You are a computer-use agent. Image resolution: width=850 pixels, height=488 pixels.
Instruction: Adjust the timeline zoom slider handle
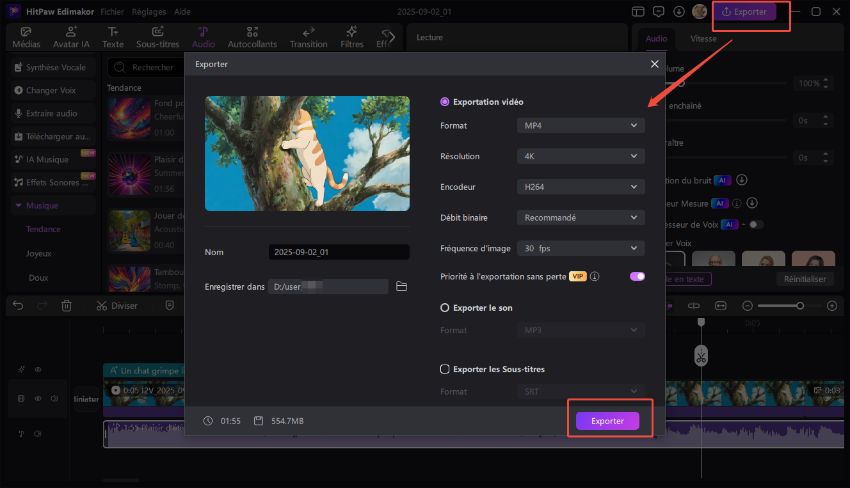click(x=800, y=306)
